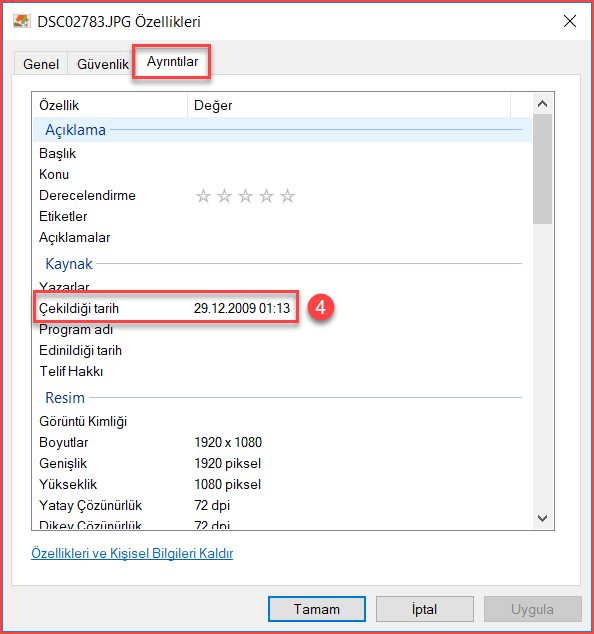Click the scrollbar down arrow
594x634 pixels.
(542, 518)
